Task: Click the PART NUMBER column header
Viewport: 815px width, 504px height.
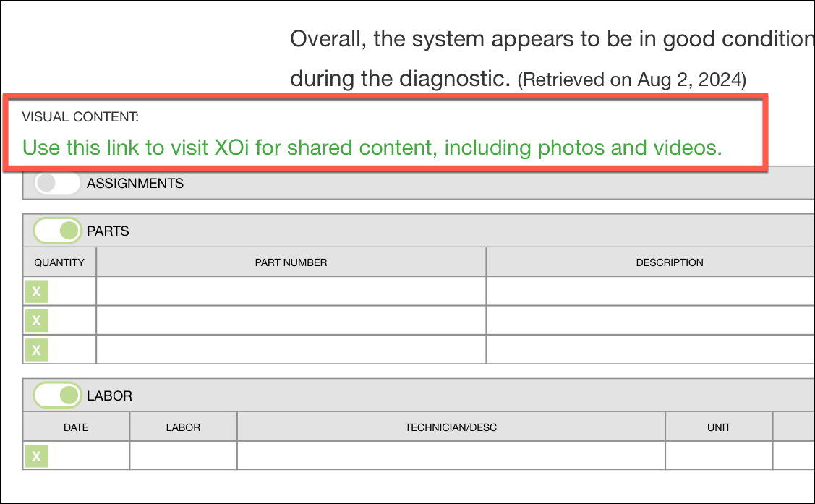Action: pos(291,262)
